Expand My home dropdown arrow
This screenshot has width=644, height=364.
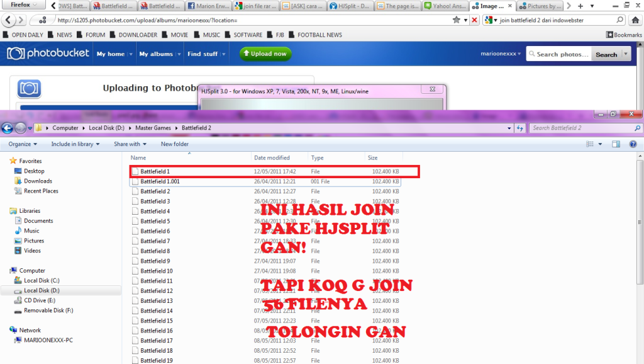pyautogui.click(x=131, y=54)
